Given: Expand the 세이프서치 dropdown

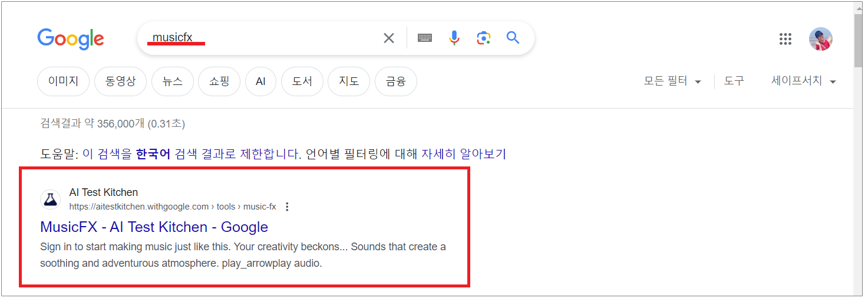Looking at the screenshot, I should click(804, 81).
